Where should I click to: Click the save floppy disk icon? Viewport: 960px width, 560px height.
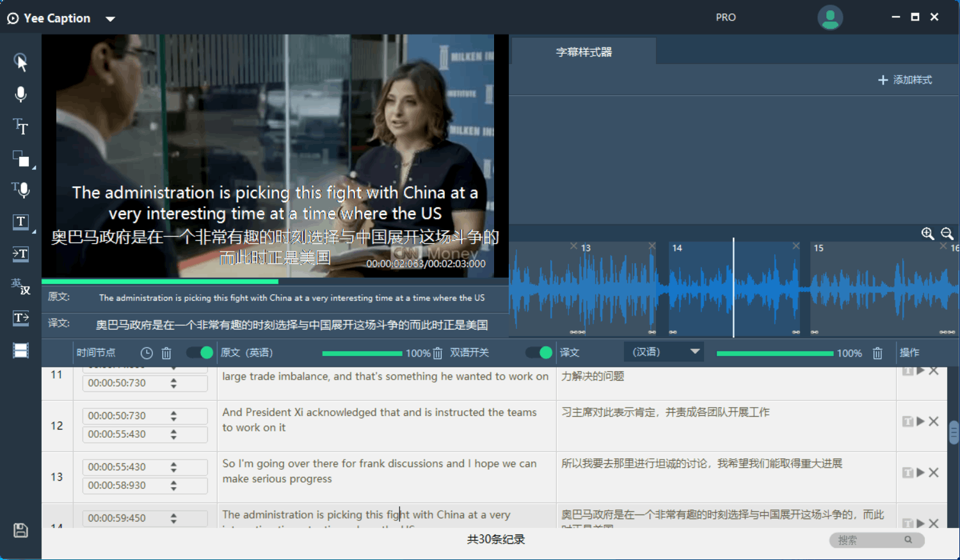(21, 530)
